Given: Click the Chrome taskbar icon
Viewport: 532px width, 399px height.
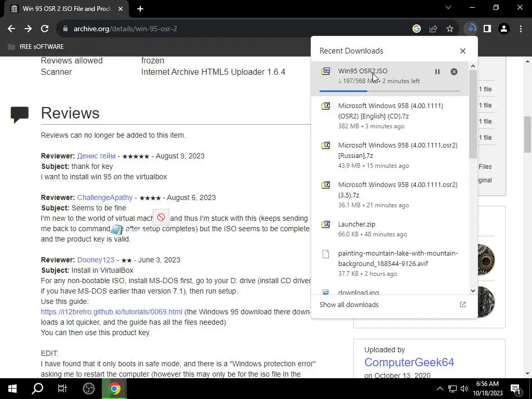Looking at the screenshot, I should tap(114, 389).
